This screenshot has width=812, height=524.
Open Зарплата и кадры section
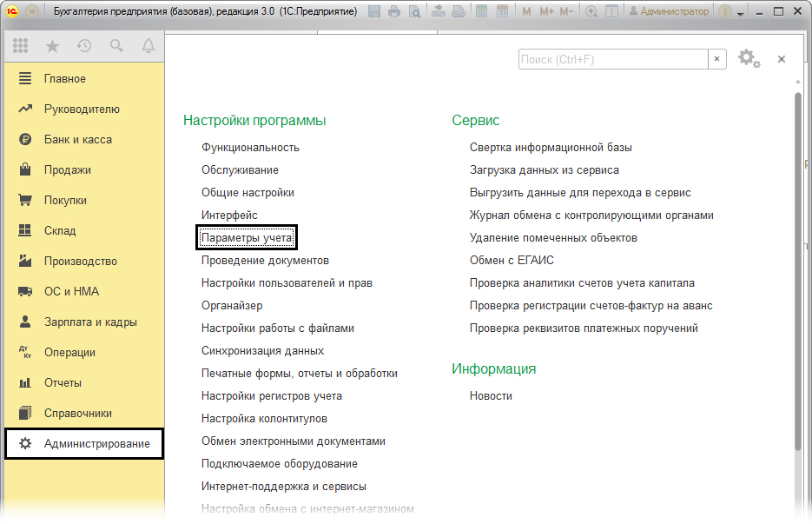click(x=84, y=322)
